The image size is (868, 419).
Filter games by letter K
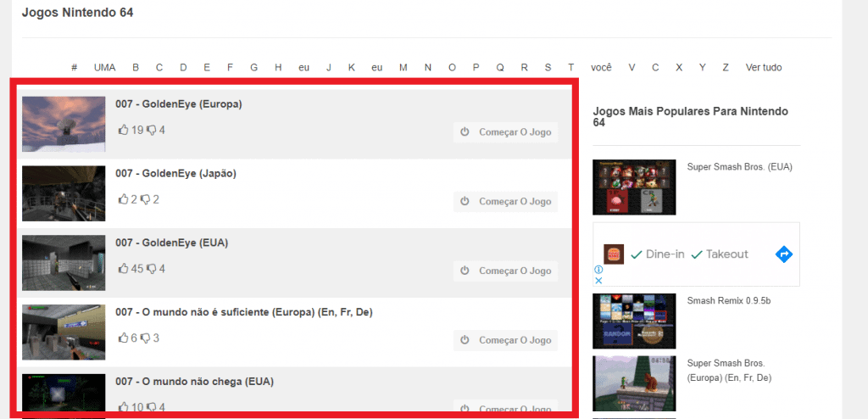[352, 68]
